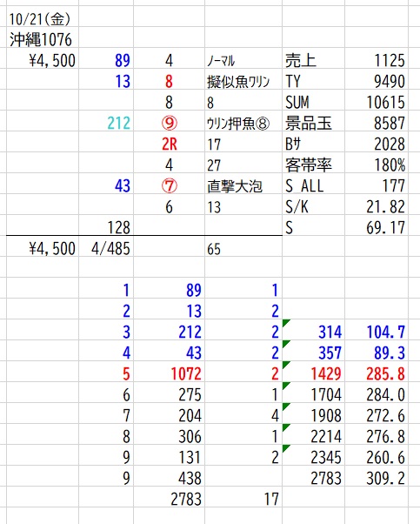The height and width of the screenshot is (524, 420).
Task: Click the sales value 1125
Action: coord(390,61)
